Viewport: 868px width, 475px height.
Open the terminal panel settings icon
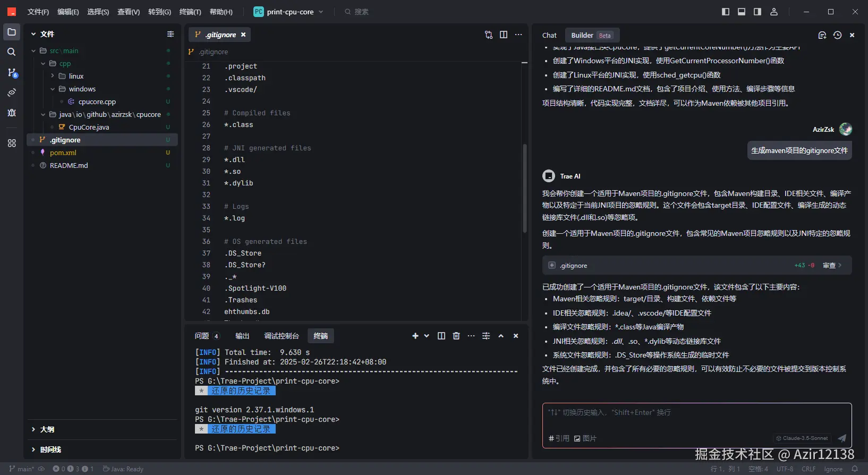point(486,336)
